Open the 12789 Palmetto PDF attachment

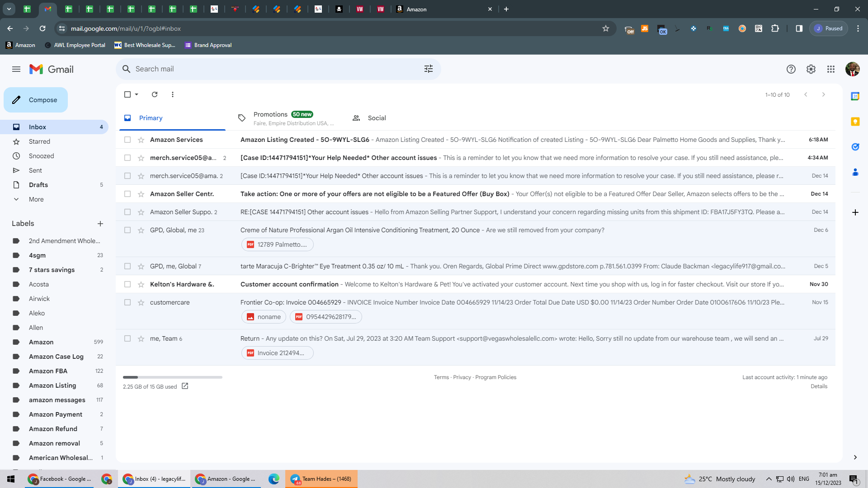[277, 244]
